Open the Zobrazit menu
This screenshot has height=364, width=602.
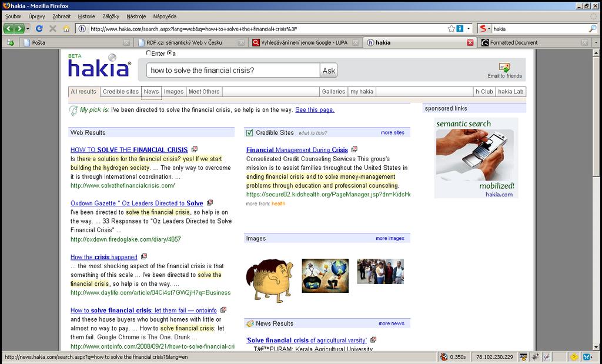pos(61,16)
